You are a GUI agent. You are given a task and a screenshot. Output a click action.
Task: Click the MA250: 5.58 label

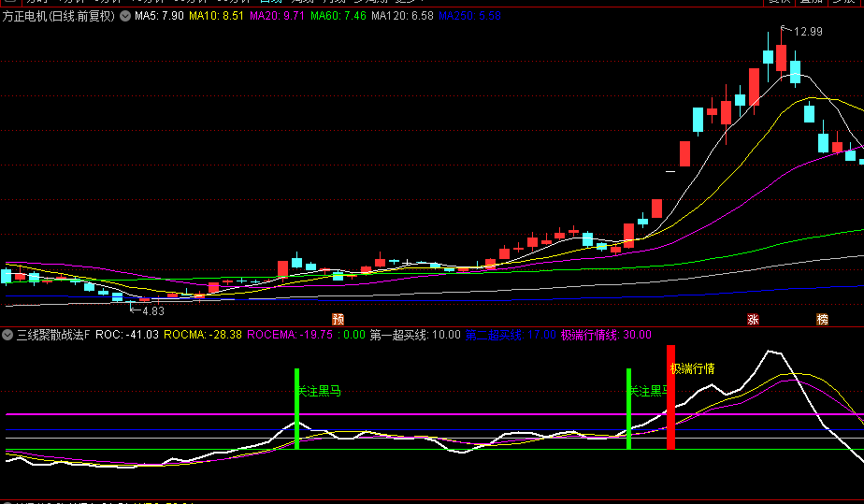point(469,16)
